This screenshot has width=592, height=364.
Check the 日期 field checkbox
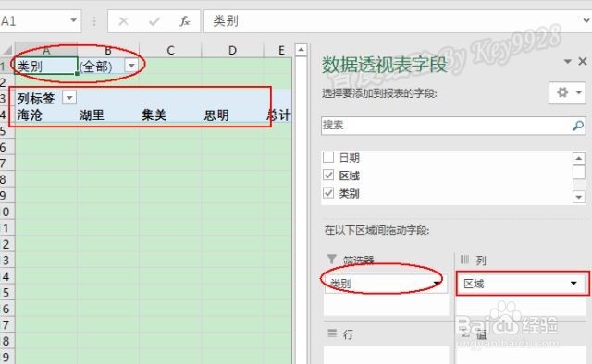pyautogui.click(x=328, y=156)
